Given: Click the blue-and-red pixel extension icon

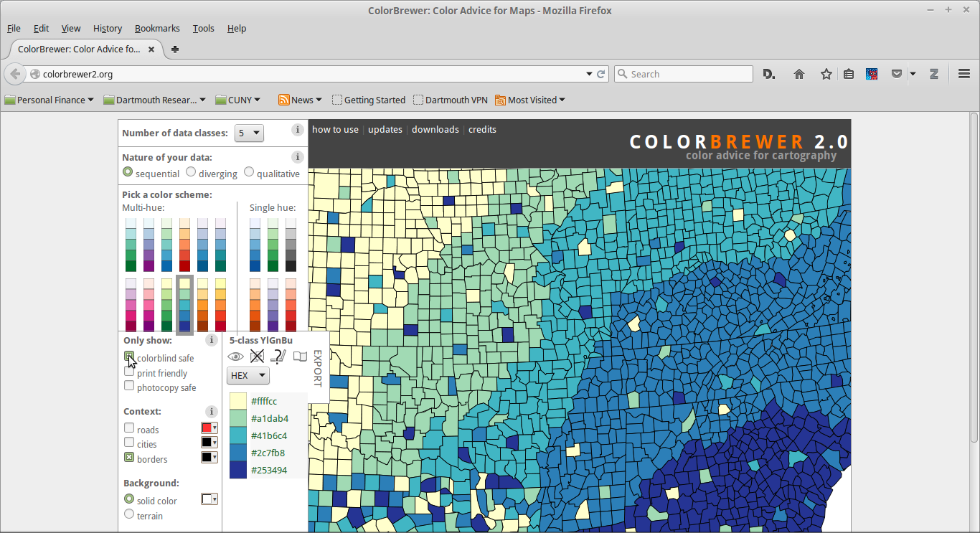Looking at the screenshot, I should [x=872, y=74].
